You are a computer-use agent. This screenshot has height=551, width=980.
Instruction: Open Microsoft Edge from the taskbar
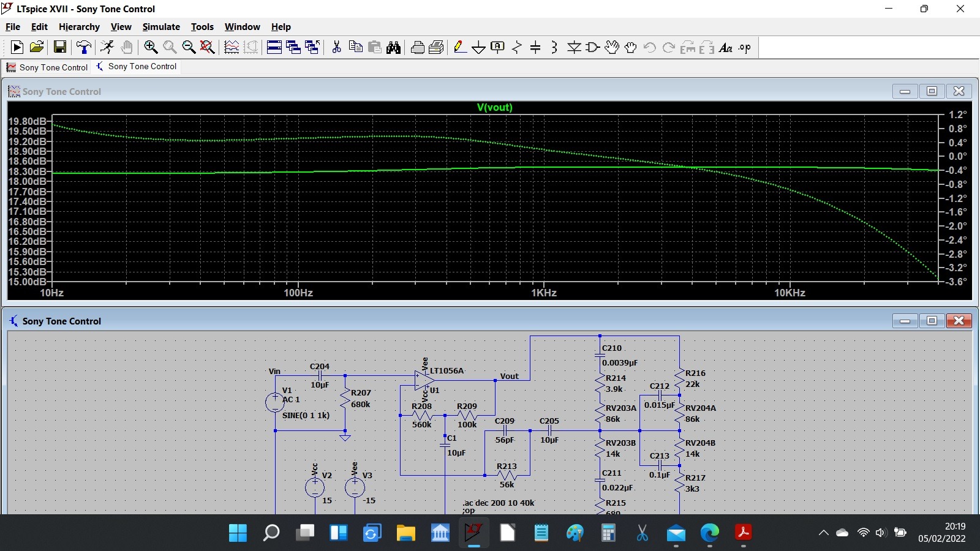click(x=710, y=533)
